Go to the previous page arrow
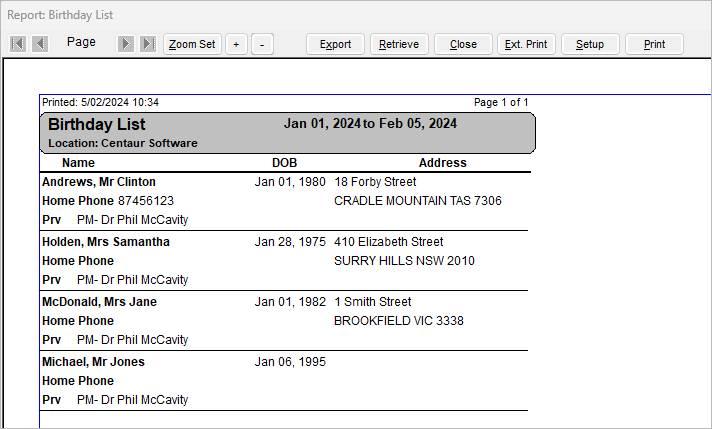Image resolution: width=712 pixels, height=429 pixels. point(40,44)
